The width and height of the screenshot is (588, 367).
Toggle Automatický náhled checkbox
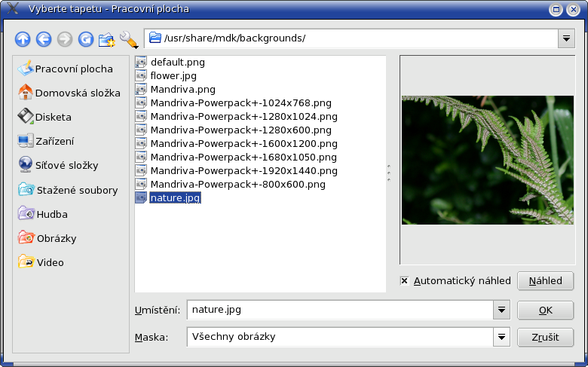[404, 281]
